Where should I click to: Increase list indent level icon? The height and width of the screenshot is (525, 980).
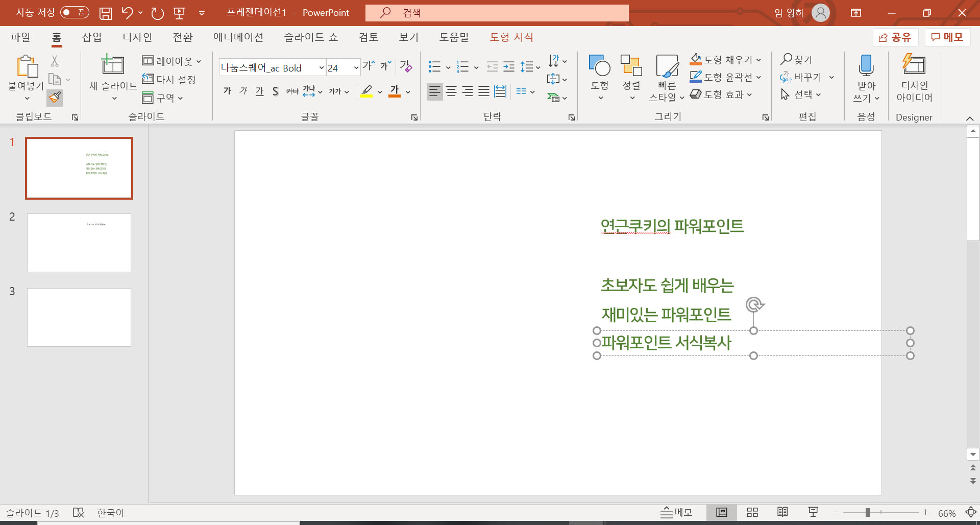coord(509,66)
